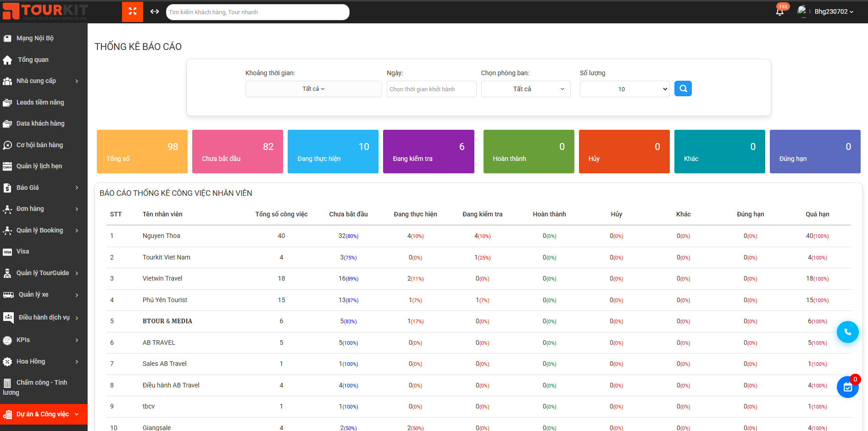
Task: Open the Chọn phòng ban dropdown
Action: pyautogui.click(x=526, y=89)
